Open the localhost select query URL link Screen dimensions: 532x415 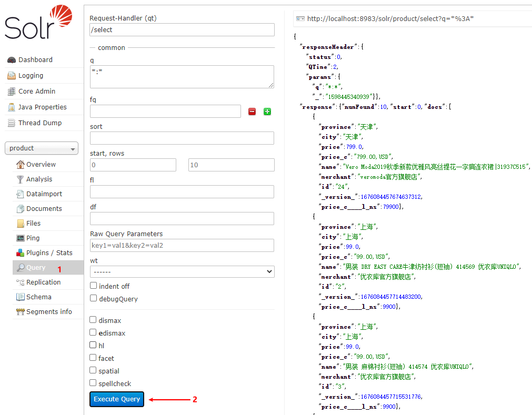coord(390,18)
